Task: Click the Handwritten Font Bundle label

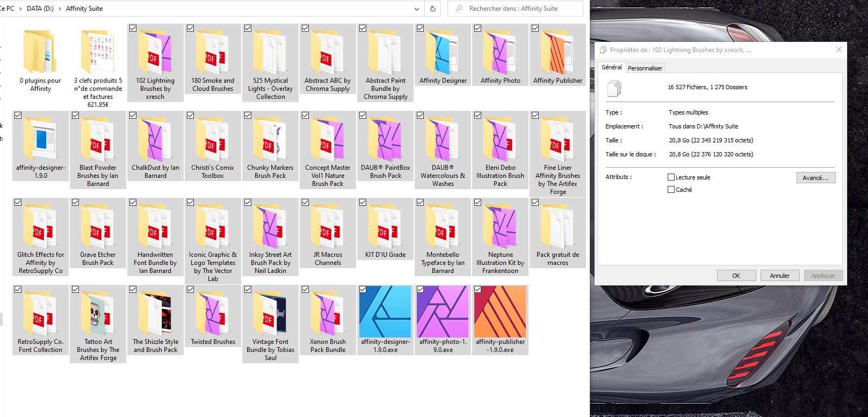Action: click(x=155, y=263)
